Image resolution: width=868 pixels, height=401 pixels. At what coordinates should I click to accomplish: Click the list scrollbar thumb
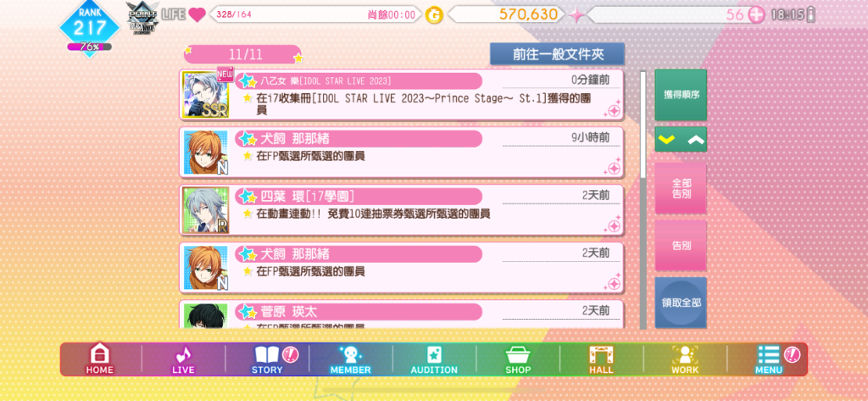(x=643, y=125)
